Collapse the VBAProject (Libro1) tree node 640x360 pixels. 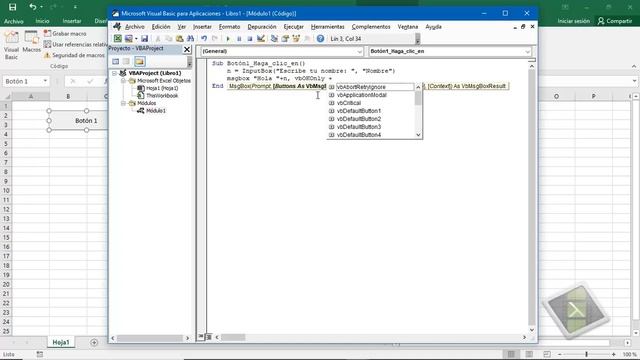point(115,73)
